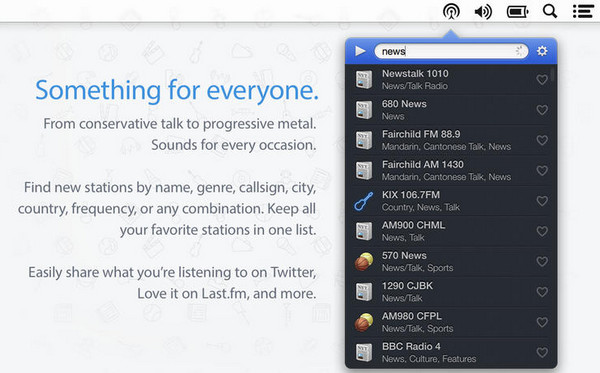Click newspaper icon beside Fairchild AM 1430
The height and width of the screenshot is (373, 600).
tap(364, 170)
